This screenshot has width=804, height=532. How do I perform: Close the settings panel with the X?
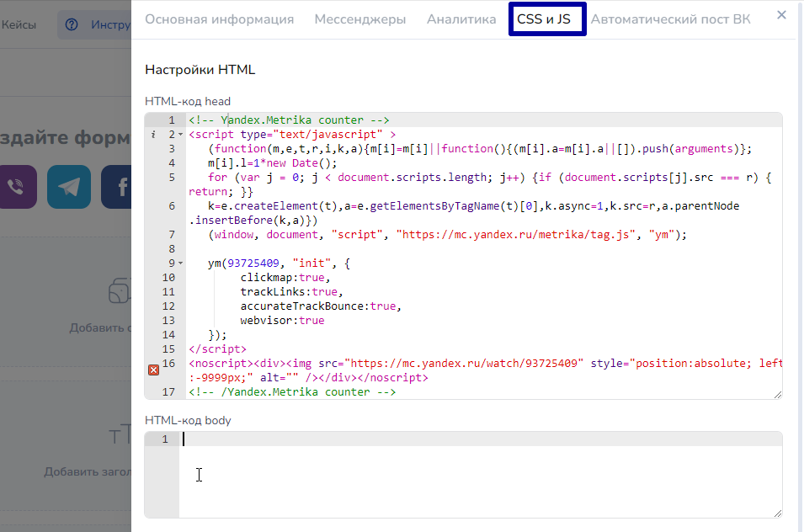[781, 15]
